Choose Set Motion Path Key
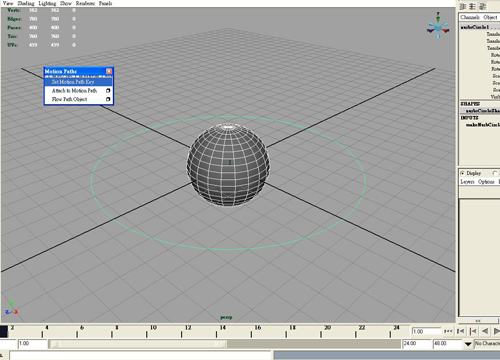The width and height of the screenshot is (500, 360). [78, 82]
